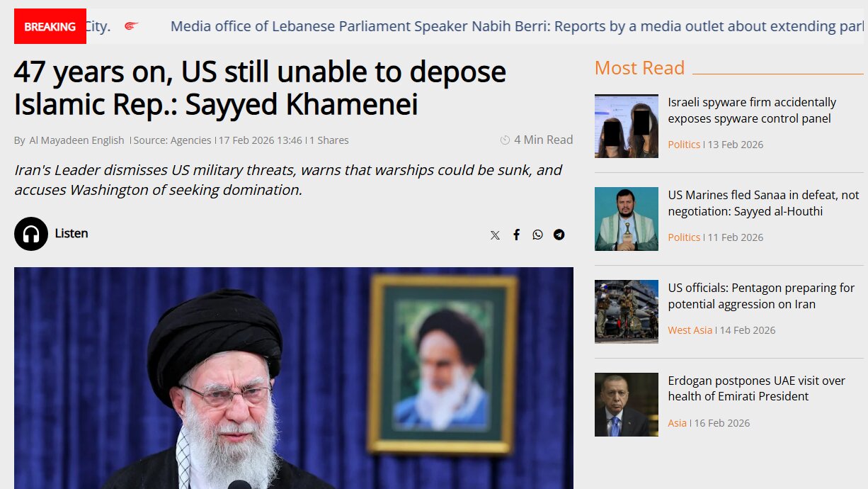Open Al Mayadeen English author link

(x=76, y=140)
